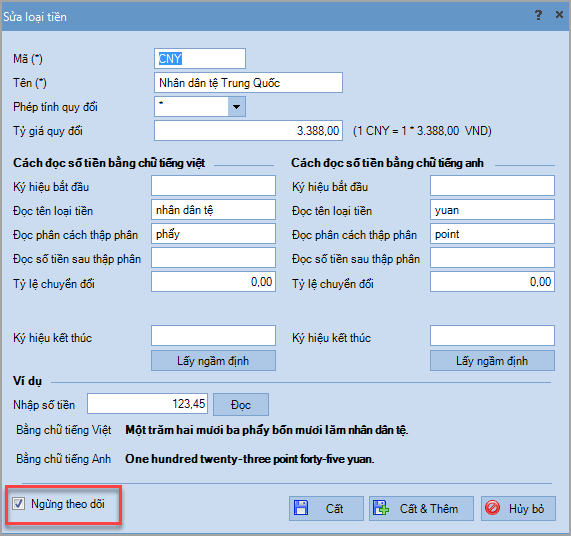Click the save disk icon on Cất
The height and width of the screenshot is (536, 571).
coord(301,508)
